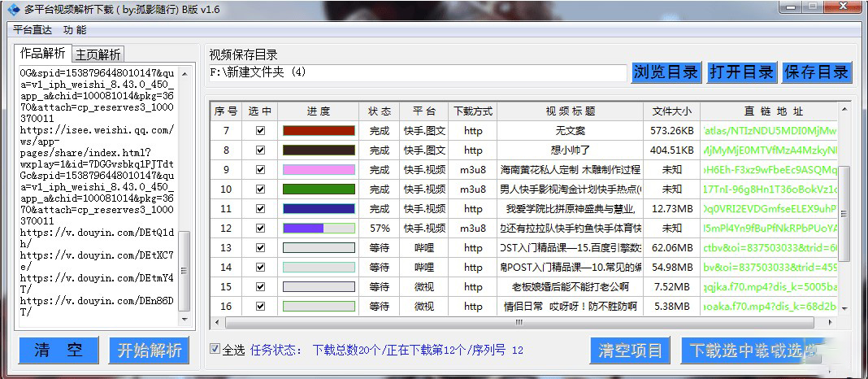Switch to the 主页解析 tab

pos(98,54)
